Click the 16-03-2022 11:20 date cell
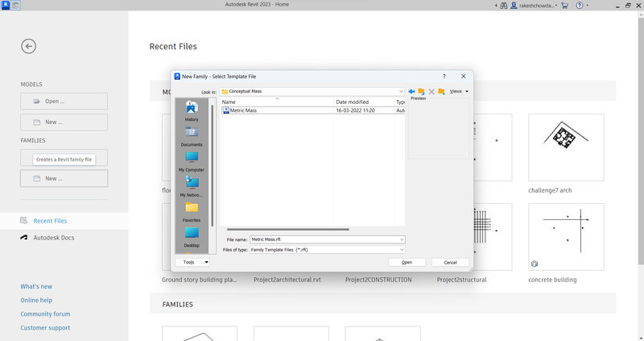Image resolution: width=644 pixels, height=341 pixels. pyautogui.click(x=355, y=110)
